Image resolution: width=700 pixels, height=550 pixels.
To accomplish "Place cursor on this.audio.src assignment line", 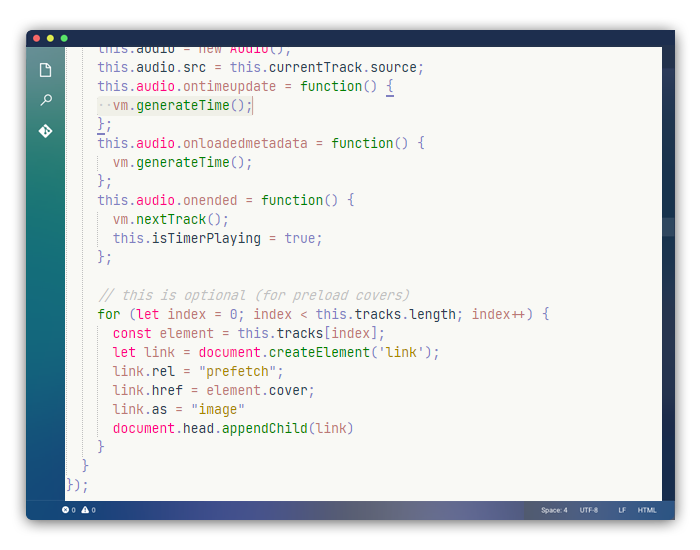I will (x=260, y=67).
